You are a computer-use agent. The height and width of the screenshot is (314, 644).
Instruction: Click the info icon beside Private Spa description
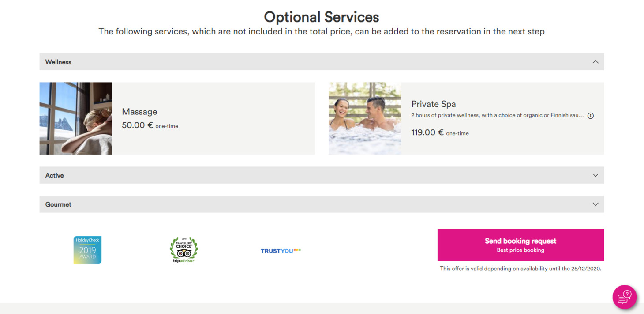click(591, 116)
